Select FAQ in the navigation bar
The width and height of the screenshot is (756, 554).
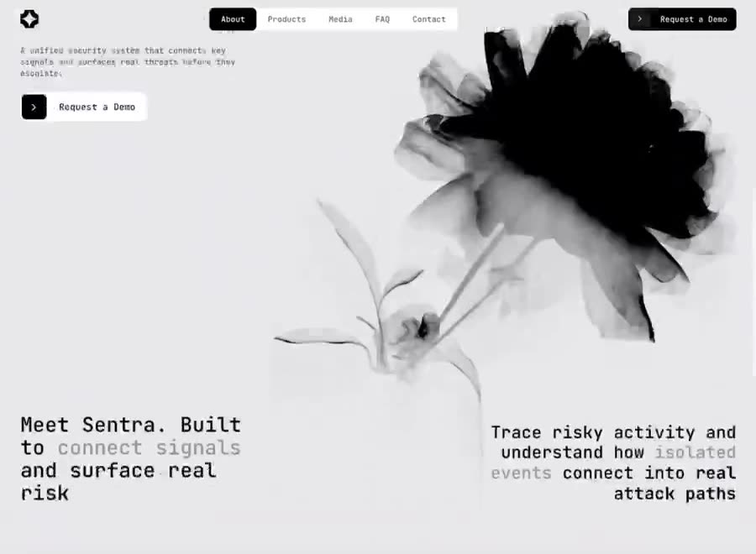click(x=382, y=19)
